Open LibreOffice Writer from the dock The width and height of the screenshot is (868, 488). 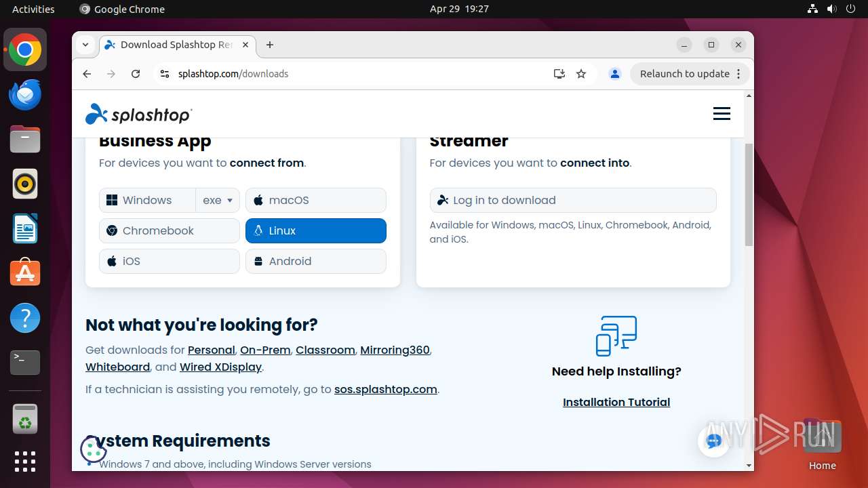(x=25, y=228)
